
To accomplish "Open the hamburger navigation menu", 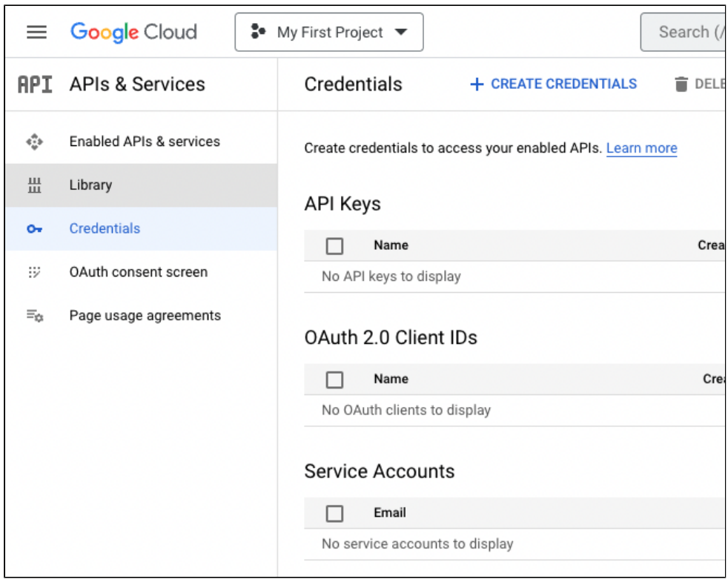I will point(36,32).
